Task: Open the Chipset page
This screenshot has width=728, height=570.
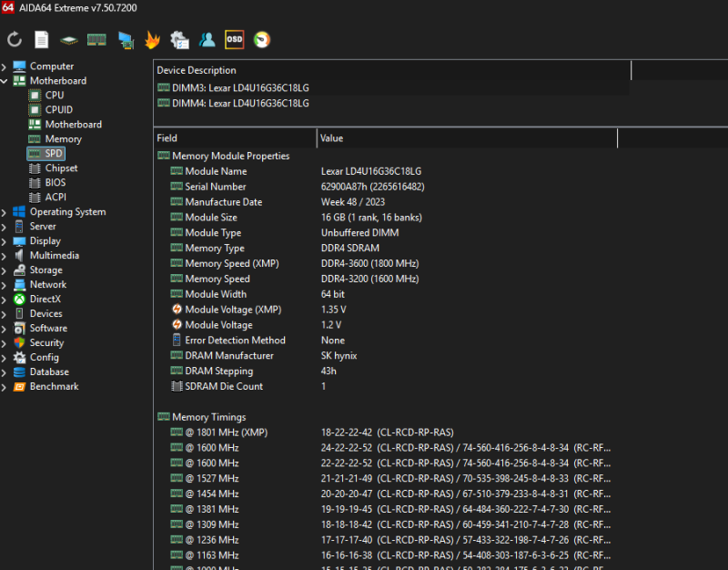Action: pyautogui.click(x=61, y=168)
